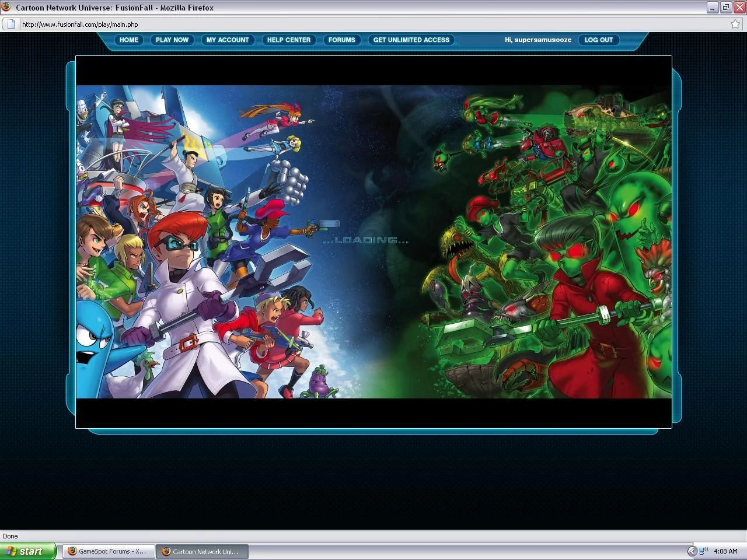This screenshot has height=560, width=747.
Task: Click the username greeting supersamusooze
Action: coord(538,40)
